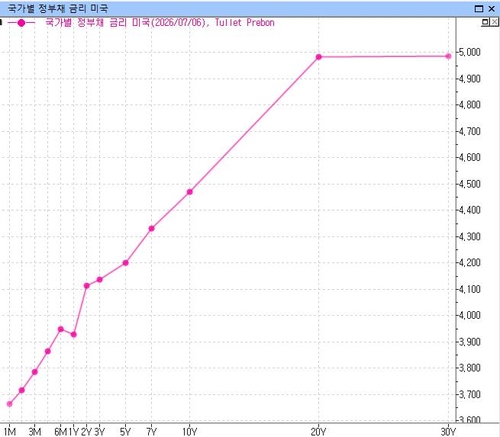Click the 3,900 y-axis value
Screen dimensions: 500x437
coord(470,342)
